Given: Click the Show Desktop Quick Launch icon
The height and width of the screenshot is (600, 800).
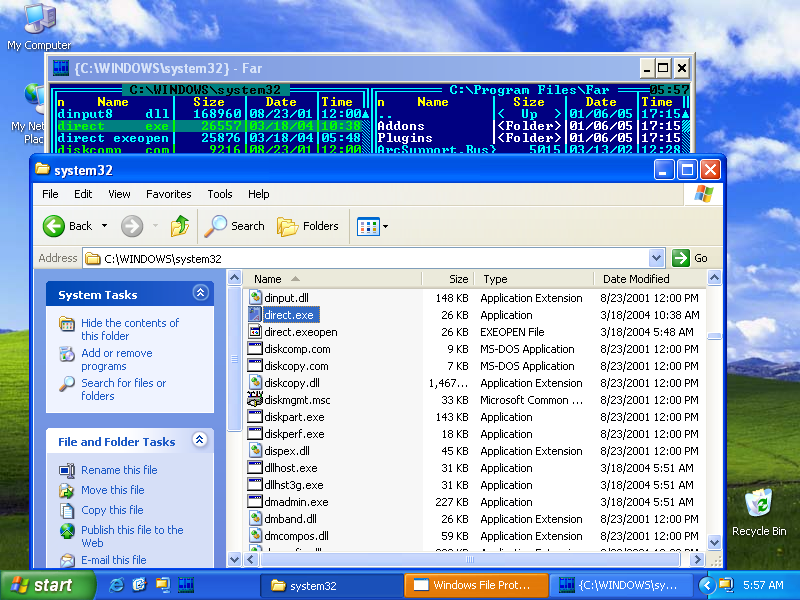Looking at the screenshot, I should (x=163, y=585).
